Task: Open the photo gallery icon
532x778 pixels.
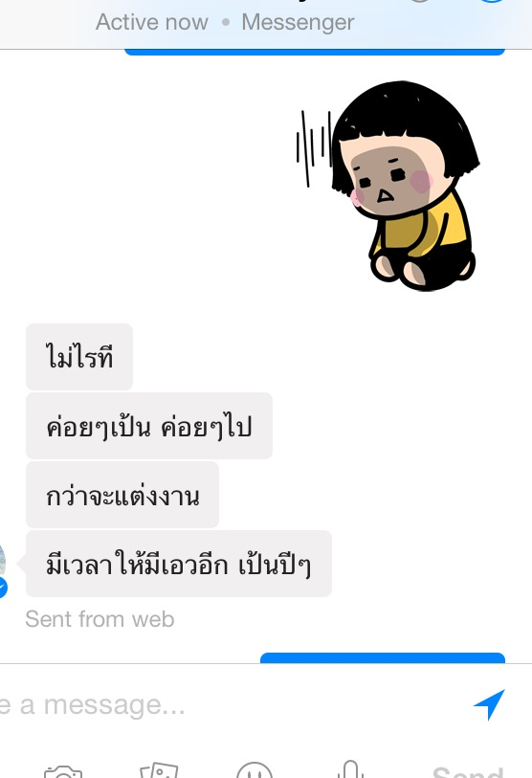Action: (159, 770)
